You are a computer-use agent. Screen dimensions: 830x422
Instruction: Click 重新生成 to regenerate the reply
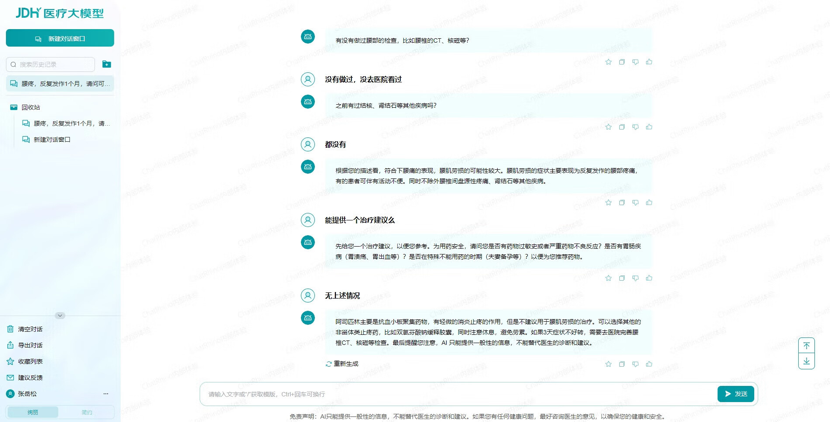342,364
